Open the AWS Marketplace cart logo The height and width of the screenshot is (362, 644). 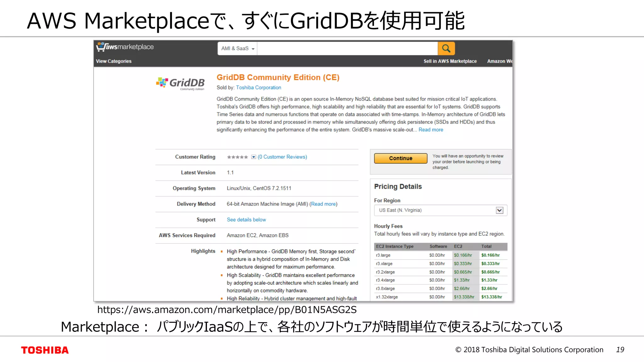(125, 47)
